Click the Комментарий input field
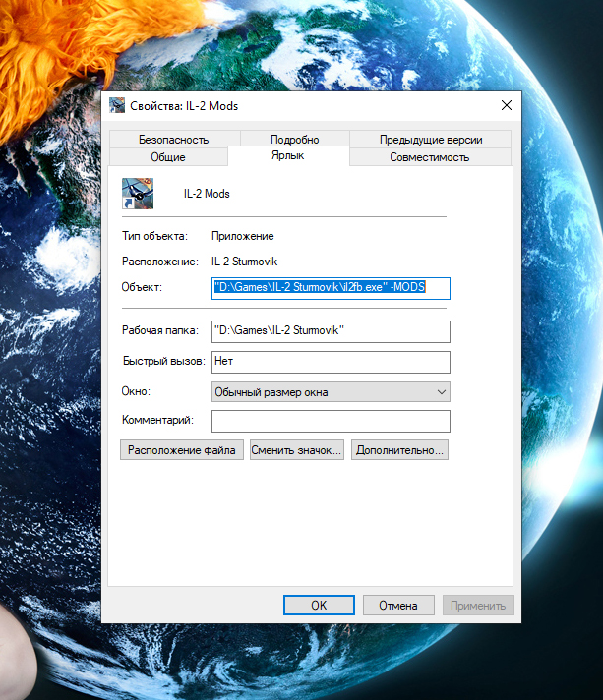Image resolution: width=603 pixels, height=700 pixels. [x=331, y=421]
